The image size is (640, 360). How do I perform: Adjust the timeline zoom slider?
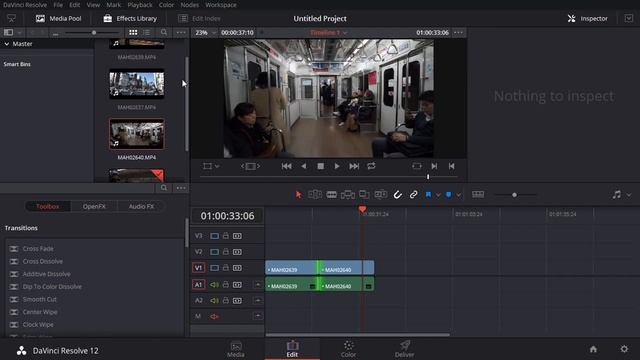[514, 195]
